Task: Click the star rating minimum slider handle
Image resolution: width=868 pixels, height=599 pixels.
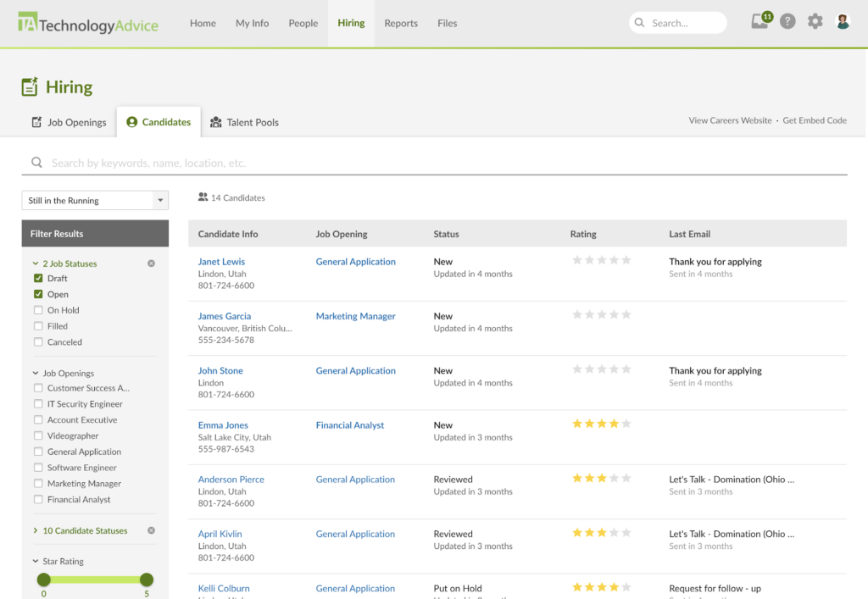Action: (44, 579)
